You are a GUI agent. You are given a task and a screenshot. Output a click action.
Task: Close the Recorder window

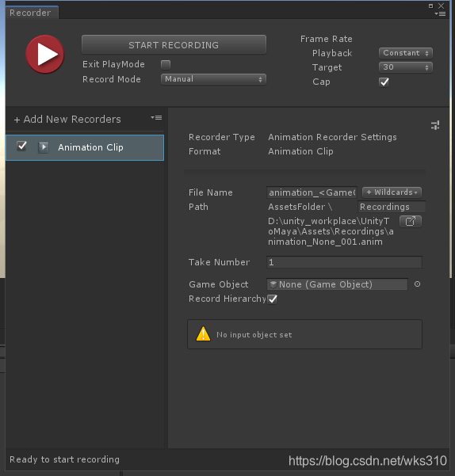point(442,6)
